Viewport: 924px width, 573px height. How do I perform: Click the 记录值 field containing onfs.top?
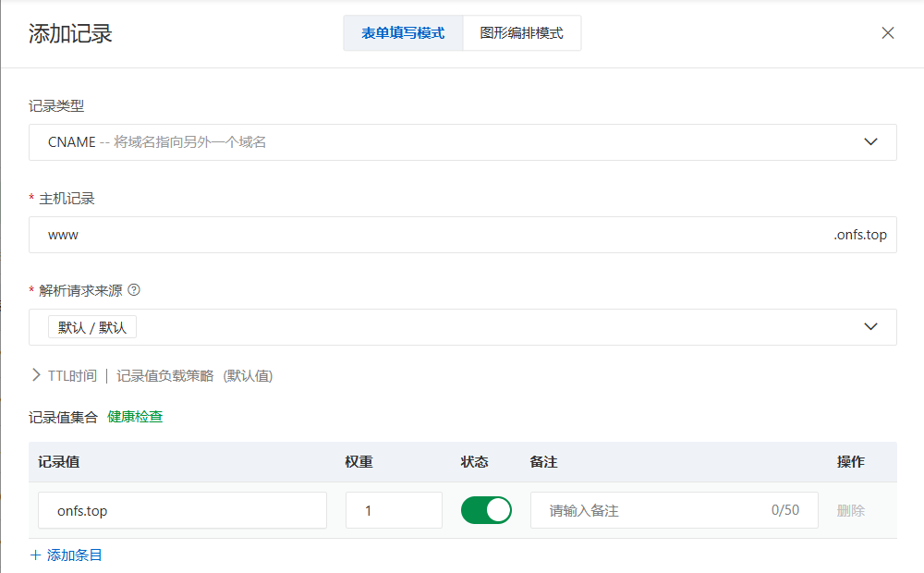point(182,510)
